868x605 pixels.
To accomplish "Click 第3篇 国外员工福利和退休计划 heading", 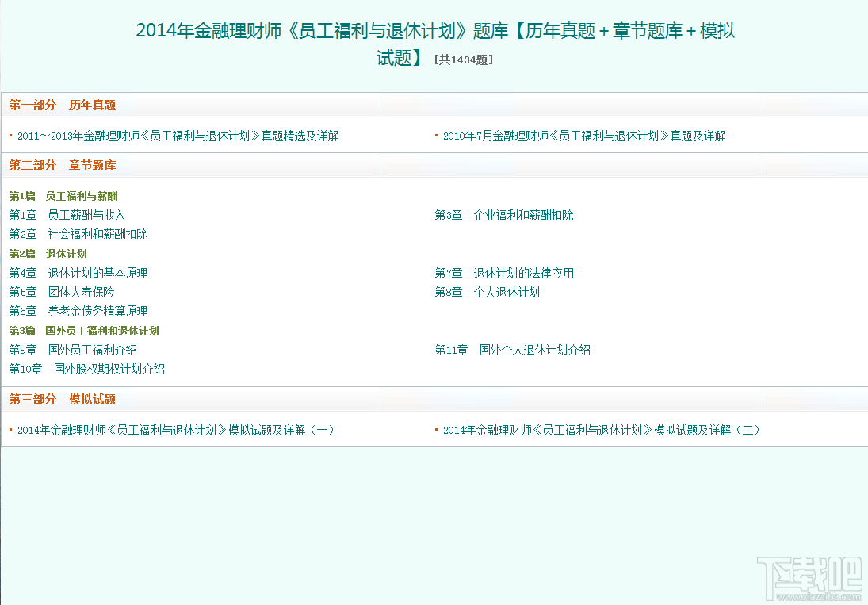I will (83, 331).
